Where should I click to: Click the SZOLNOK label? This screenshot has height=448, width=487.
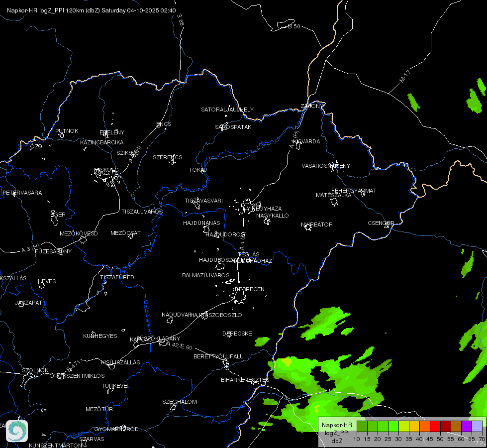click(35, 370)
